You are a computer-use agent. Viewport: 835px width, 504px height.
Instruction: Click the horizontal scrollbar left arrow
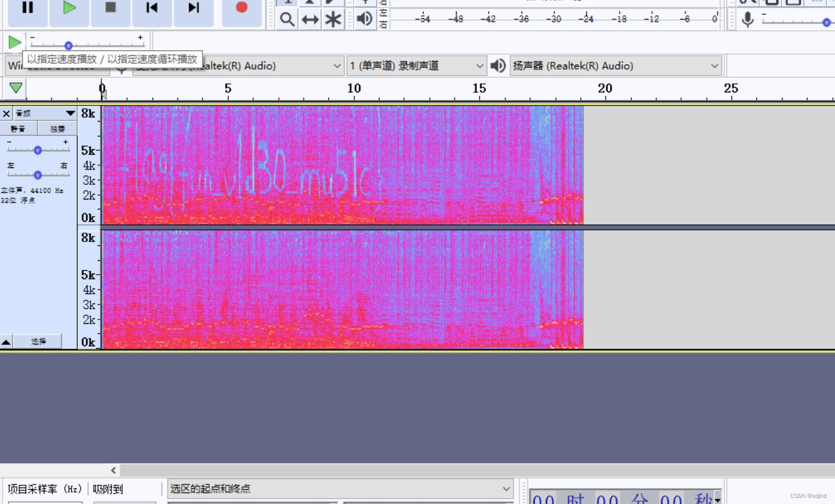113,470
